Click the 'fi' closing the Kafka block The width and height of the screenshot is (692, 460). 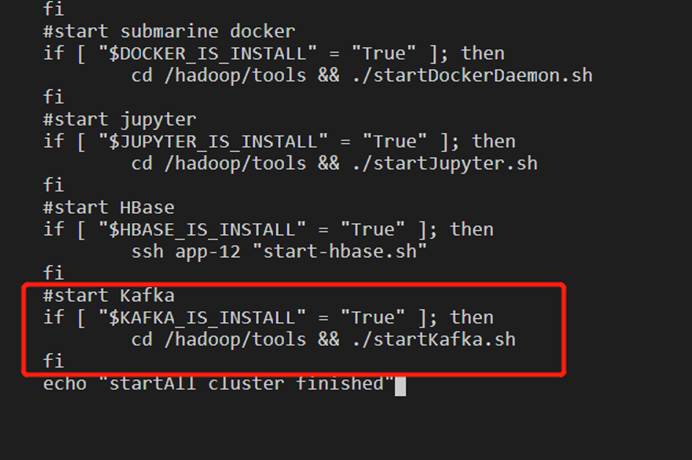pyautogui.click(x=53, y=361)
